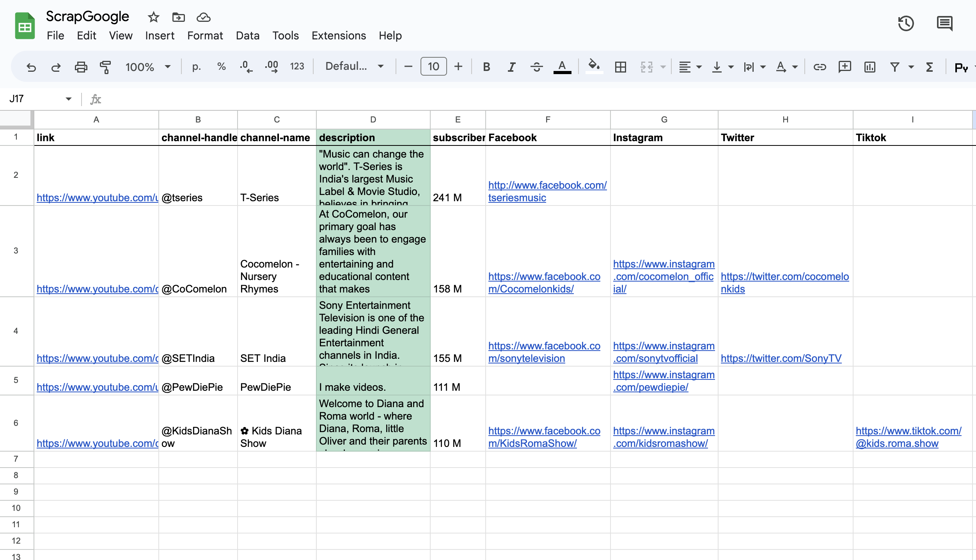Open the Extensions menu

click(x=339, y=35)
